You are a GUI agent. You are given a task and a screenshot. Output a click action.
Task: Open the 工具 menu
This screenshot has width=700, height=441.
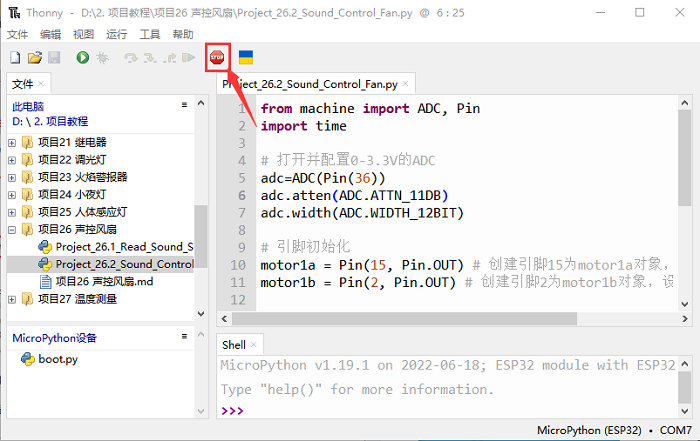click(x=149, y=34)
